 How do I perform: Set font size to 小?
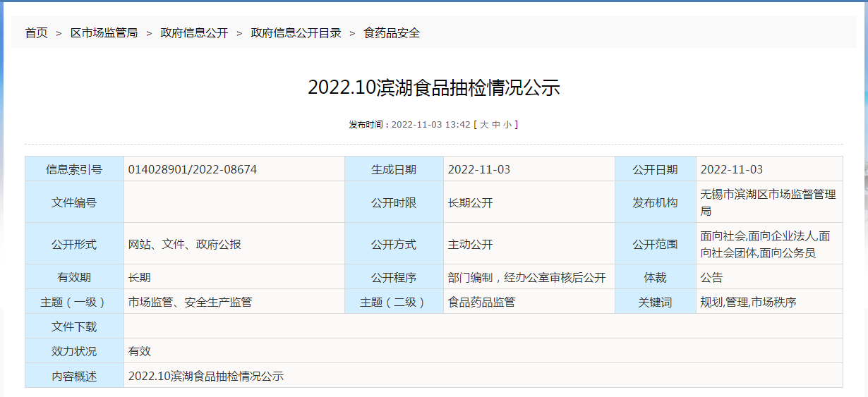pyautogui.click(x=508, y=125)
